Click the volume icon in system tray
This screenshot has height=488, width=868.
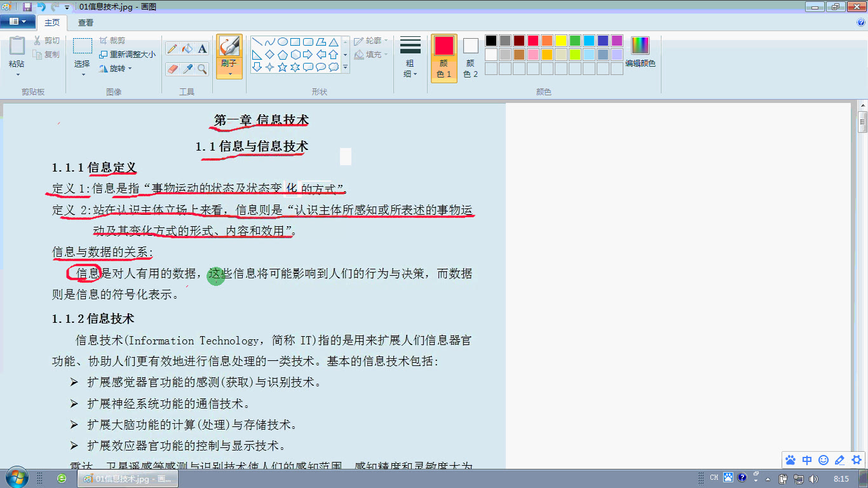tap(813, 478)
